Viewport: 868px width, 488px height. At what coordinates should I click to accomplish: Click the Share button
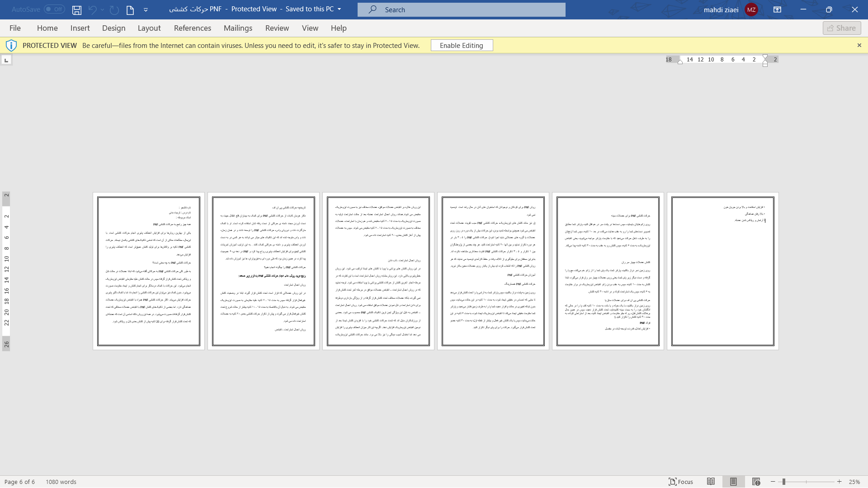pyautogui.click(x=842, y=28)
